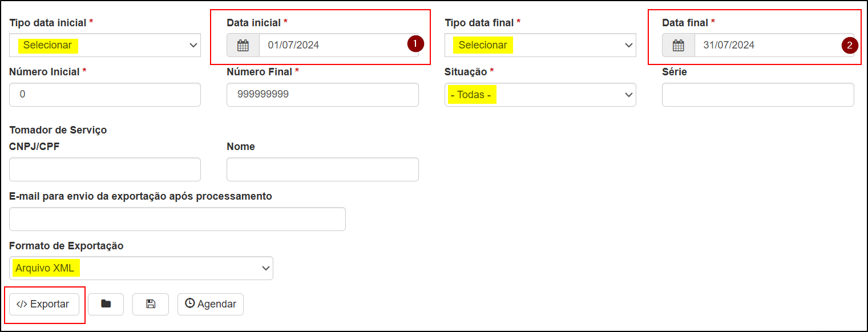Viewport: 868px width, 332px height.
Task: Click the Nome input field
Action: (x=322, y=169)
